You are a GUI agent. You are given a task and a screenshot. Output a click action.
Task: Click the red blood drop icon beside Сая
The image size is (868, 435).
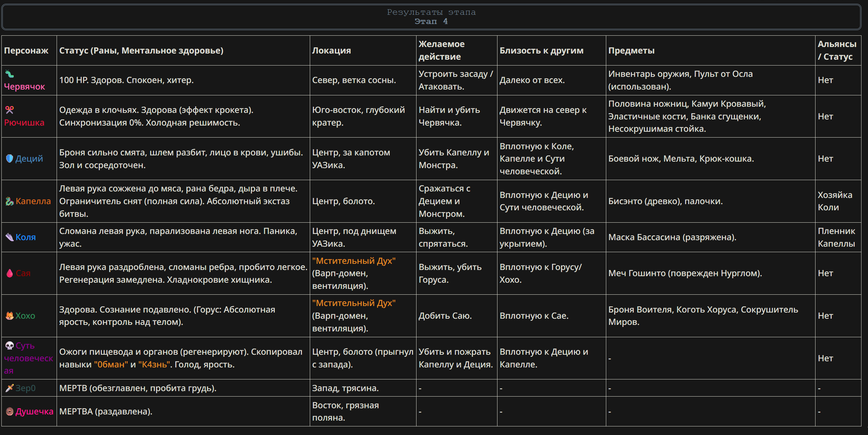click(10, 273)
